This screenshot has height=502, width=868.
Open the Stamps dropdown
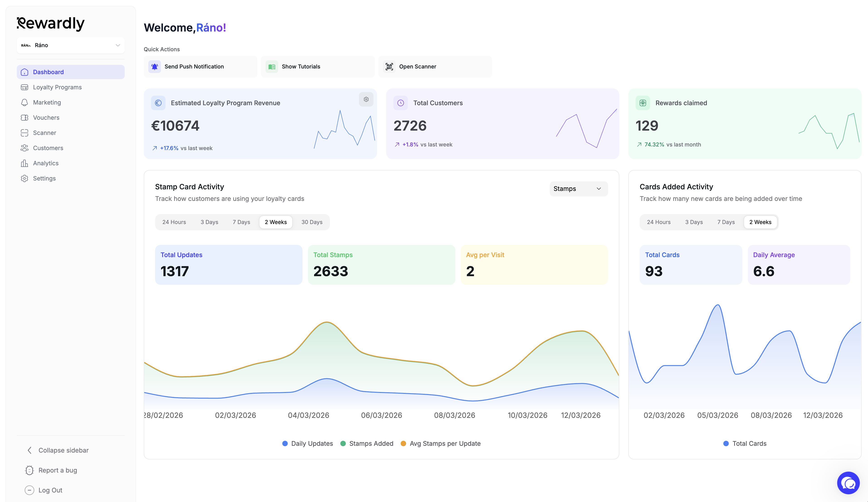pyautogui.click(x=578, y=188)
